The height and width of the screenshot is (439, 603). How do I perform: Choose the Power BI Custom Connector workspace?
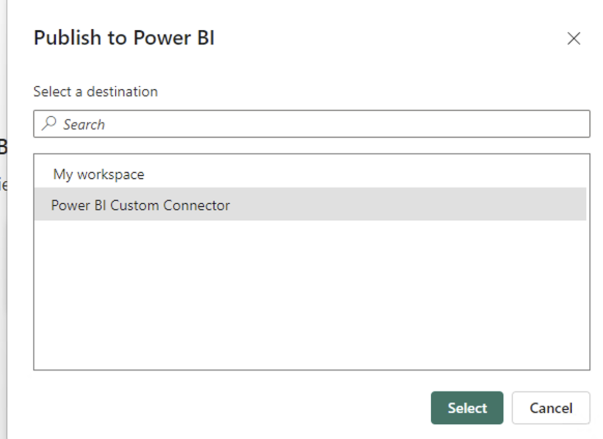point(310,205)
